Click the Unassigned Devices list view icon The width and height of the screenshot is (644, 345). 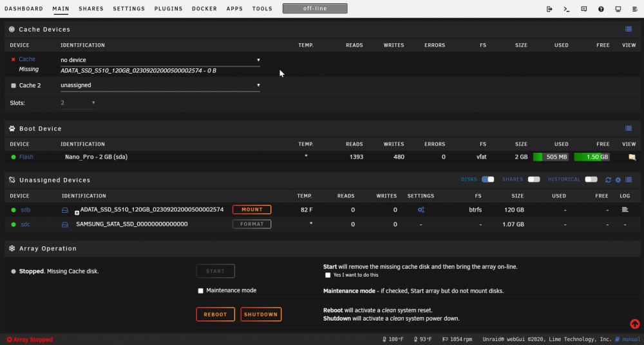[629, 180]
